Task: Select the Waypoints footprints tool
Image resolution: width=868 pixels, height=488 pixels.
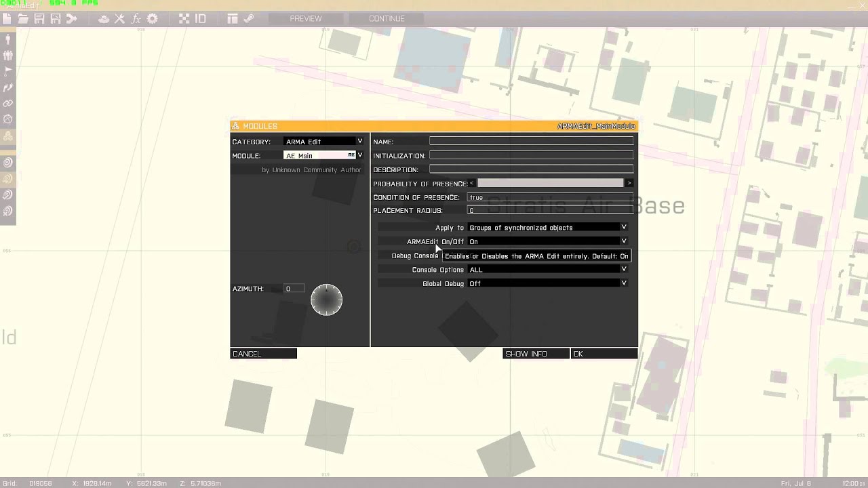Action: 8,88
